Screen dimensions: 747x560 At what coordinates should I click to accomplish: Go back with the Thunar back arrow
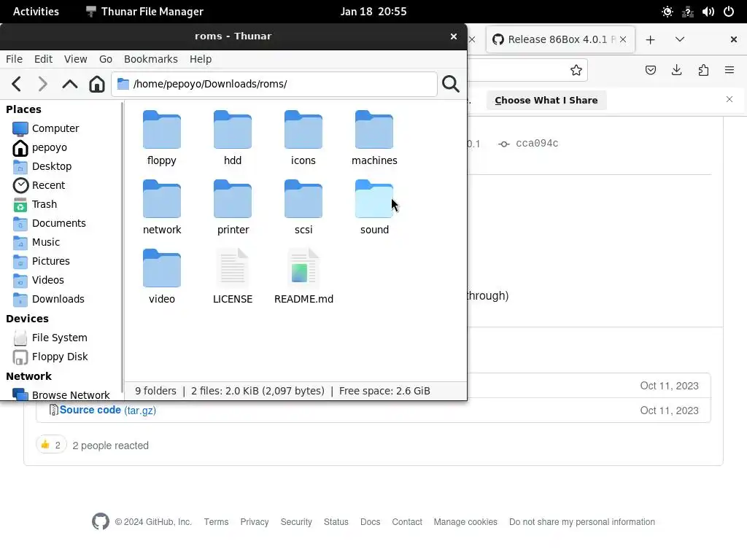coord(17,85)
